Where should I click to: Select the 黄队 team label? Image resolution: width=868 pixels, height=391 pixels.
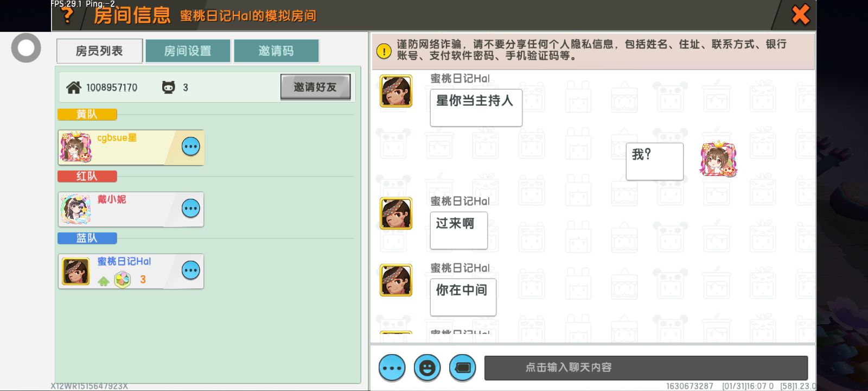[87, 115]
